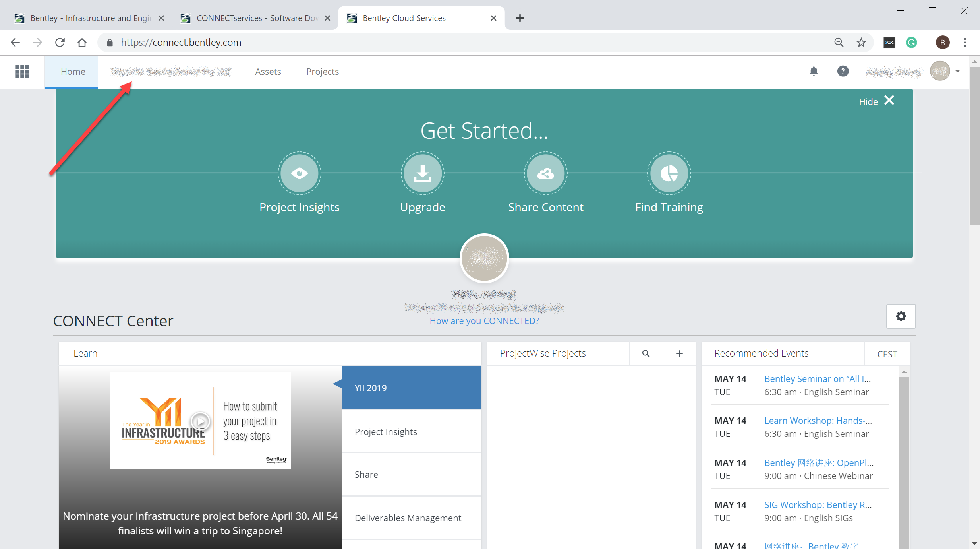Open the Bentley app launcher grid icon
980x549 pixels.
coord(22,72)
